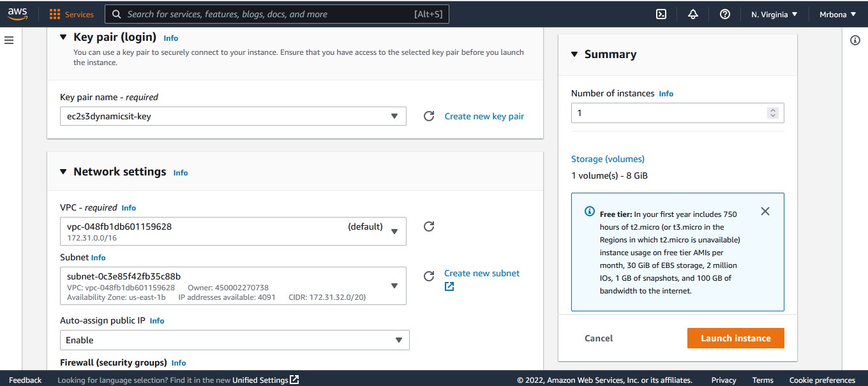Collapse the Network settings section
The height and width of the screenshot is (386, 868).
pos(63,171)
